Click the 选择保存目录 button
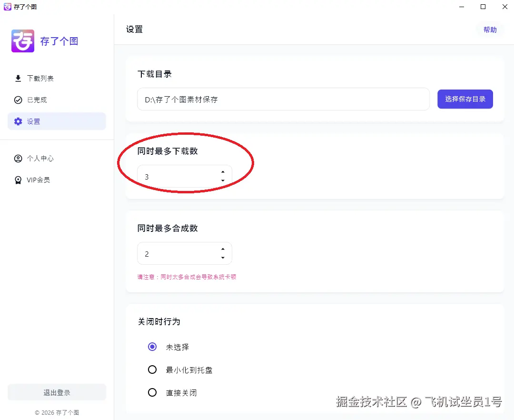This screenshot has height=420, width=514. (x=465, y=99)
